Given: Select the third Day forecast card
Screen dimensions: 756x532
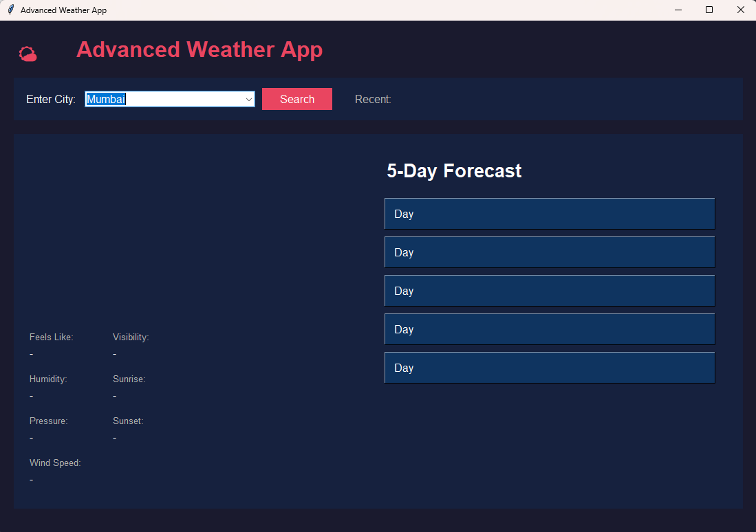Looking at the screenshot, I should pyautogui.click(x=549, y=291).
